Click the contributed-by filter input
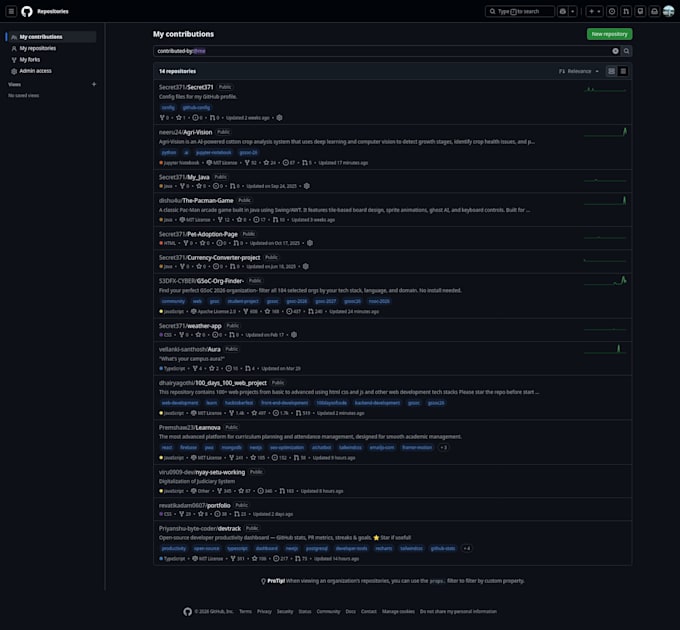Screen dimensions: 680x630 pos(382,51)
